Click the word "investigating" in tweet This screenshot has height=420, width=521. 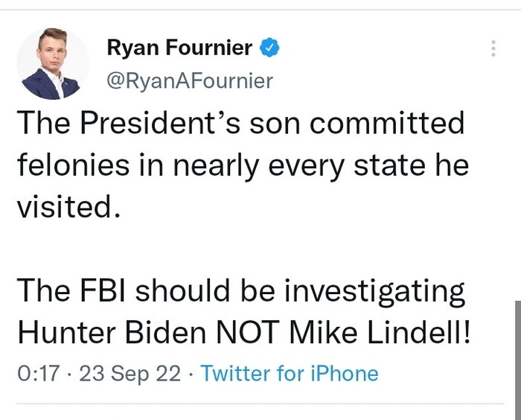click(375, 292)
